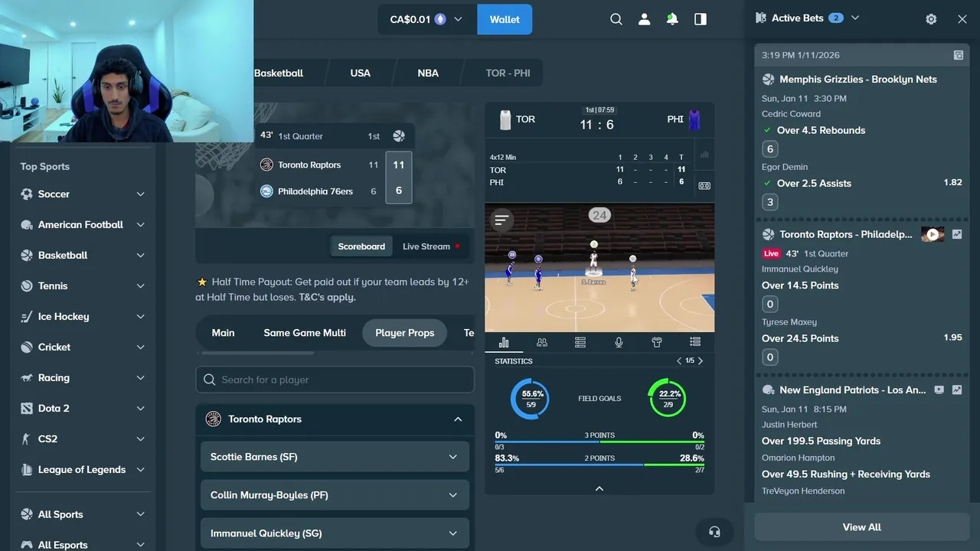Open the T&C's apply link

click(x=327, y=297)
